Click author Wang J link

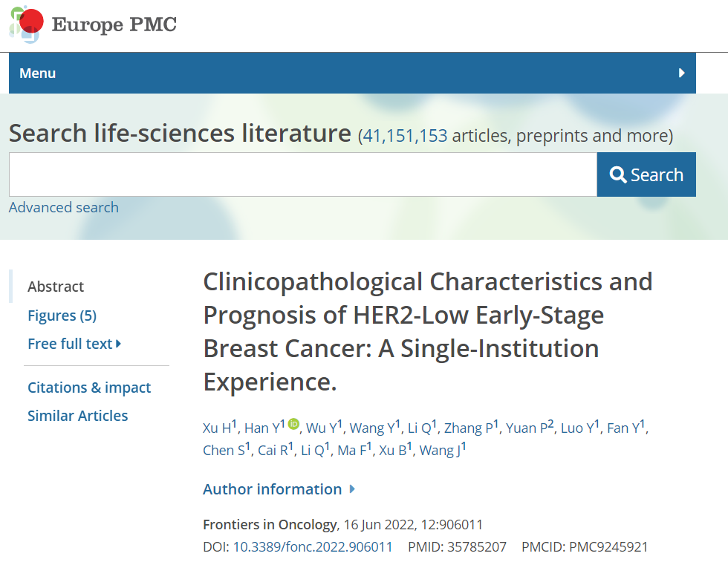coord(440,451)
